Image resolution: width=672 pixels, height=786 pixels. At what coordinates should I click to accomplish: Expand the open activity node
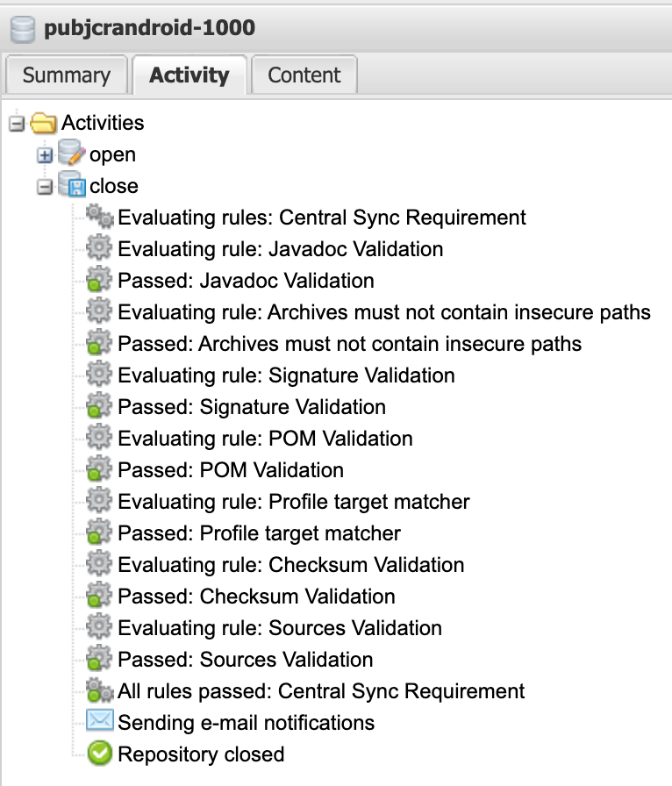tap(45, 155)
